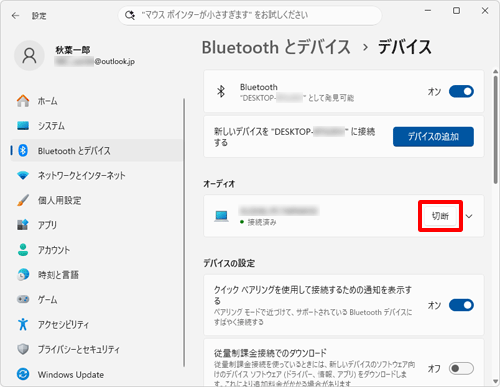
Task: Enable 従量制課金接続でのダウンロード toggle
Action: pyautogui.click(x=461, y=368)
